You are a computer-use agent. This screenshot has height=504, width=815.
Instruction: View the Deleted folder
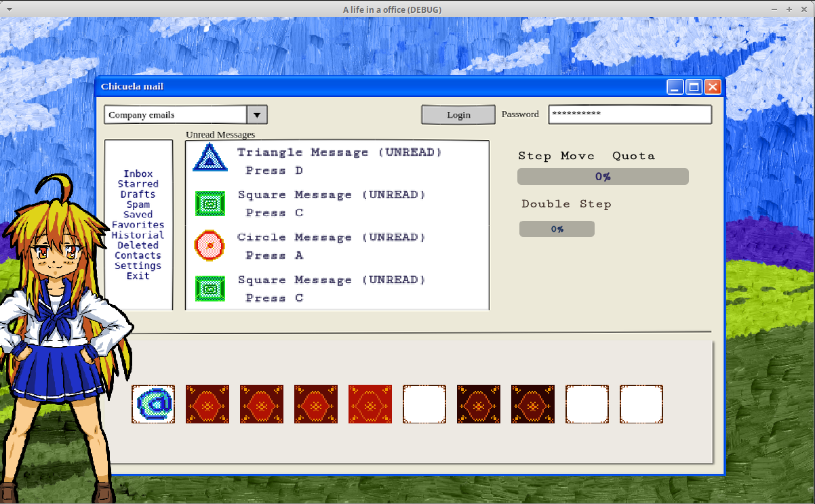point(138,245)
